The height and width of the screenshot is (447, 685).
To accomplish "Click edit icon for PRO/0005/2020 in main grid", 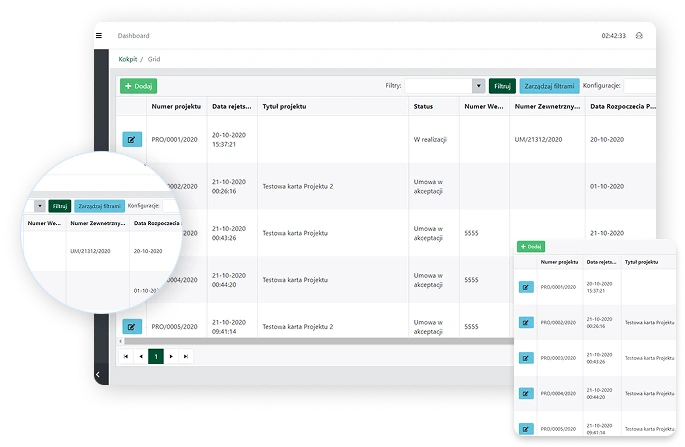I will [132, 326].
